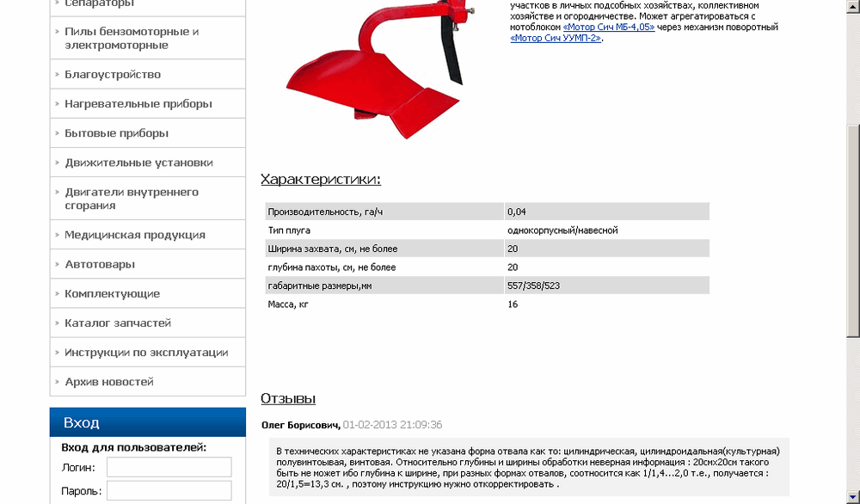Focus the Логин input field
Image resolution: width=860 pixels, height=504 pixels.
tap(169, 467)
